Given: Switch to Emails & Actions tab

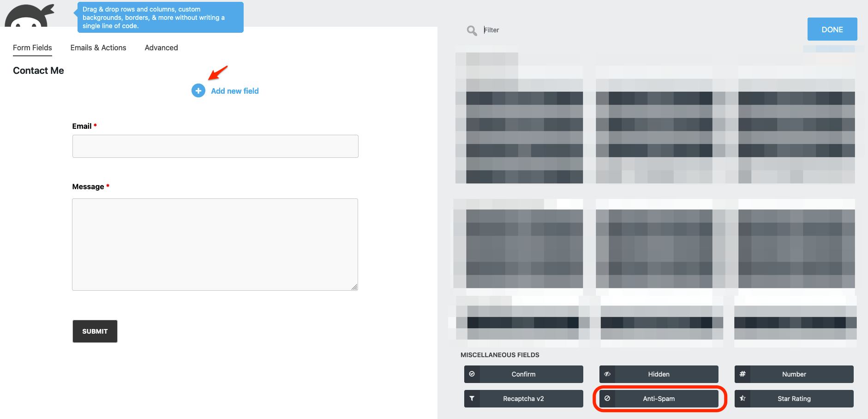Looking at the screenshot, I should point(98,48).
